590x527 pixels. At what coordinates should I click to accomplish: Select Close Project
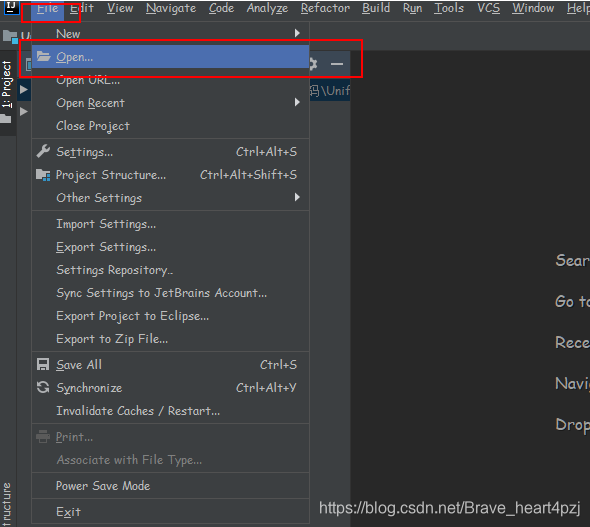click(x=170, y=126)
